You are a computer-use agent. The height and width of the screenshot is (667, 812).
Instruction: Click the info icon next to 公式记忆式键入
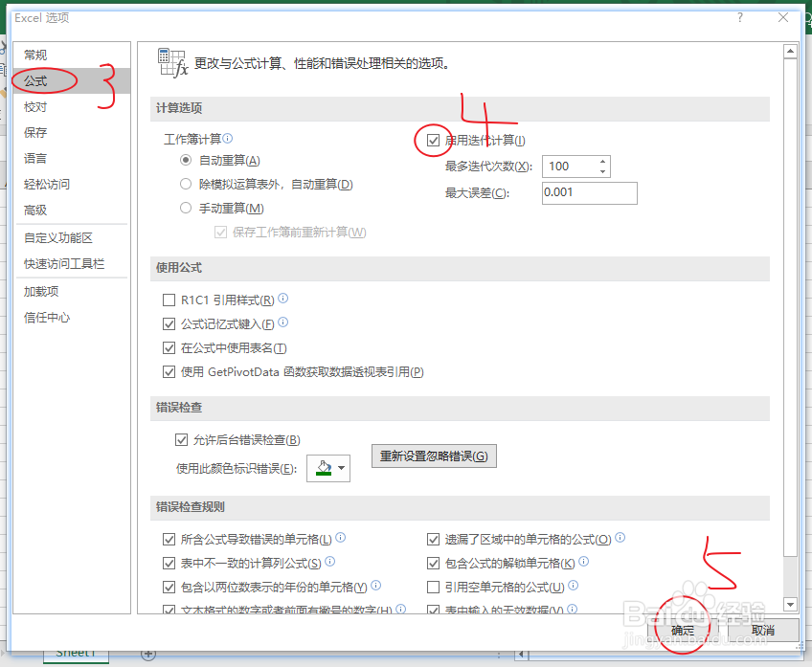tap(282, 322)
